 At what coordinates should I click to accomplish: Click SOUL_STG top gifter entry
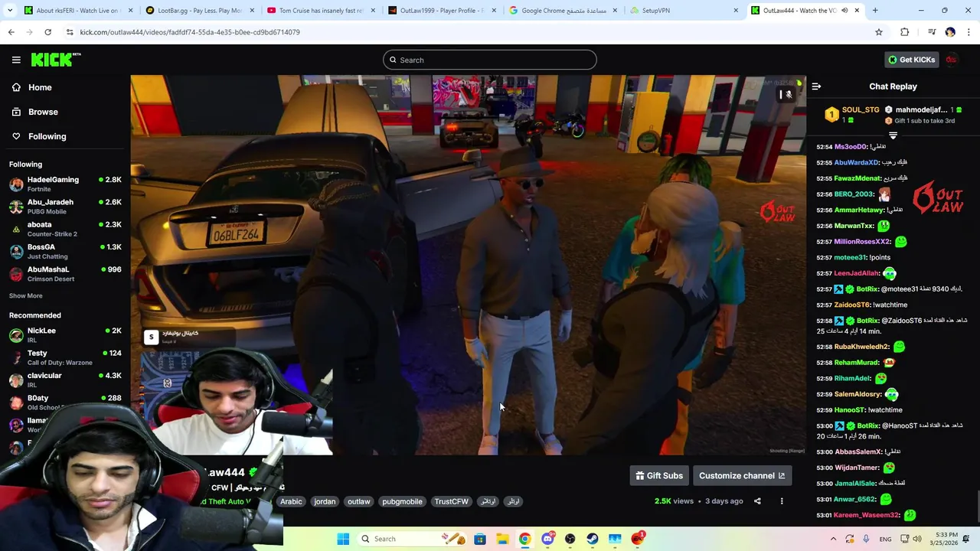(853, 115)
